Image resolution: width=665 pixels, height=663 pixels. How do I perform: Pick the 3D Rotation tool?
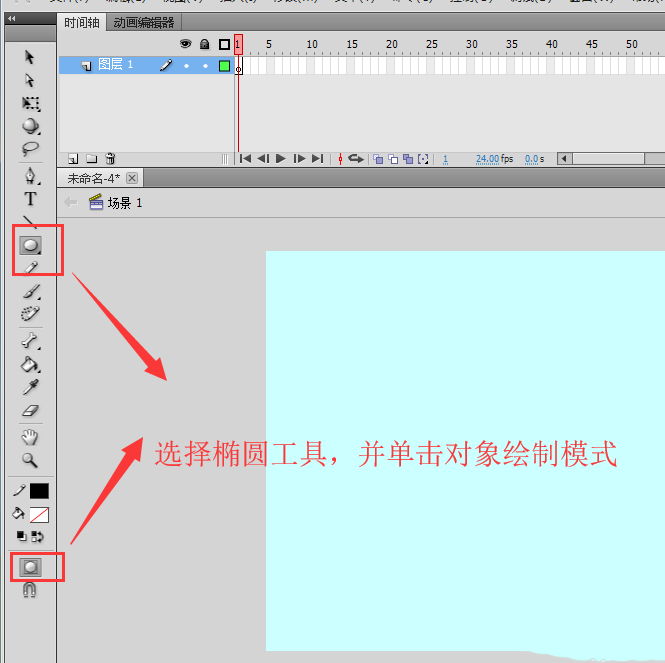pos(31,126)
